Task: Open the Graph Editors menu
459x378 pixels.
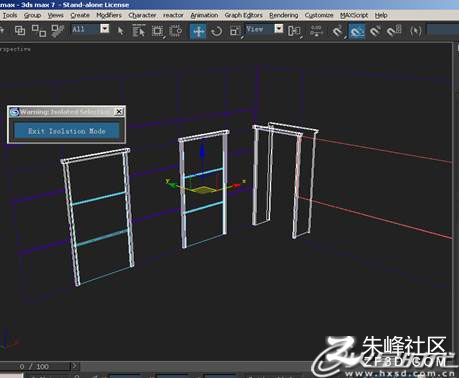Action: point(244,15)
